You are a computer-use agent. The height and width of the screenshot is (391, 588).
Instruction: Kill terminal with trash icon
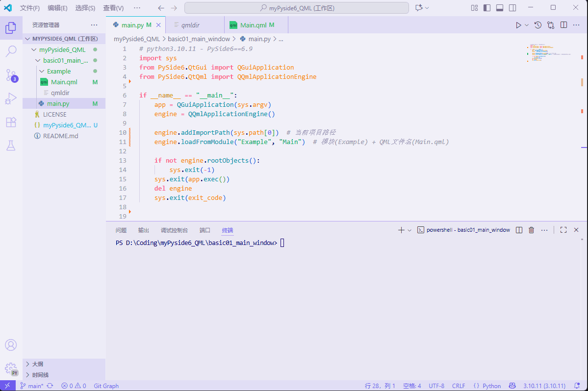click(x=532, y=230)
